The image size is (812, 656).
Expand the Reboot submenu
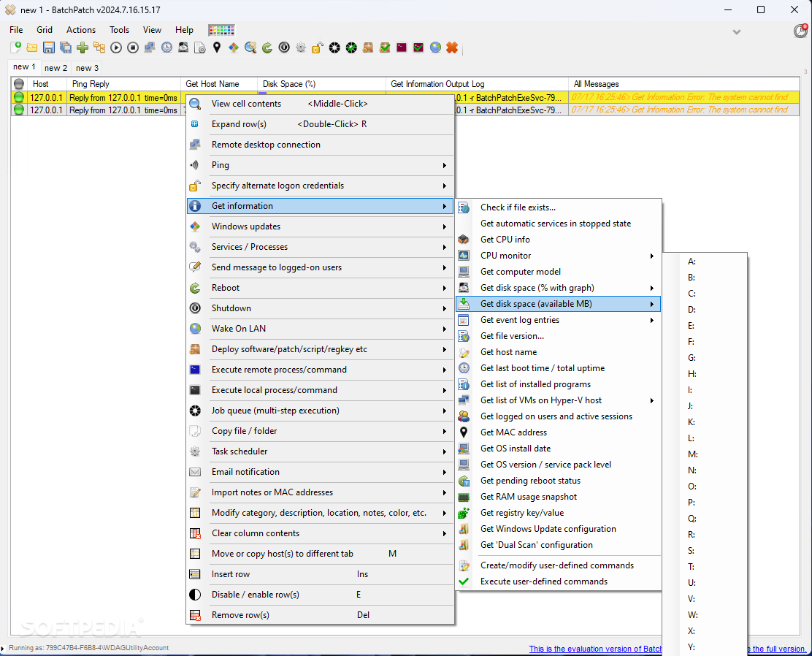(320, 288)
